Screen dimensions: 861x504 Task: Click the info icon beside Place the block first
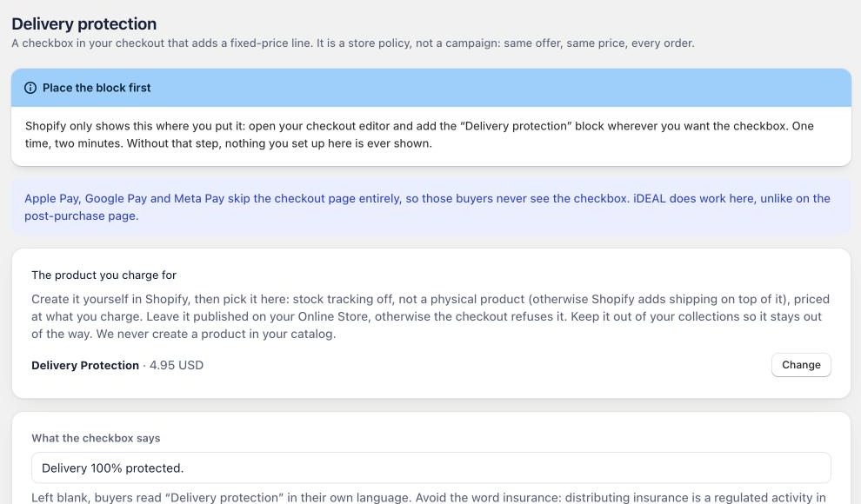pos(30,88)
